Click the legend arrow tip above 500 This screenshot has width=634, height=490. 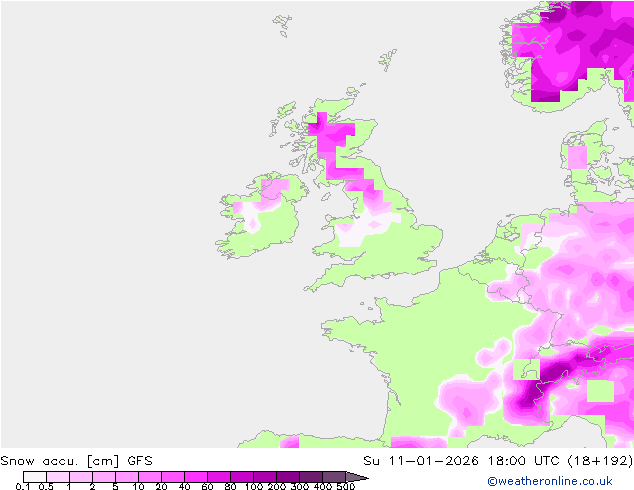357,477
